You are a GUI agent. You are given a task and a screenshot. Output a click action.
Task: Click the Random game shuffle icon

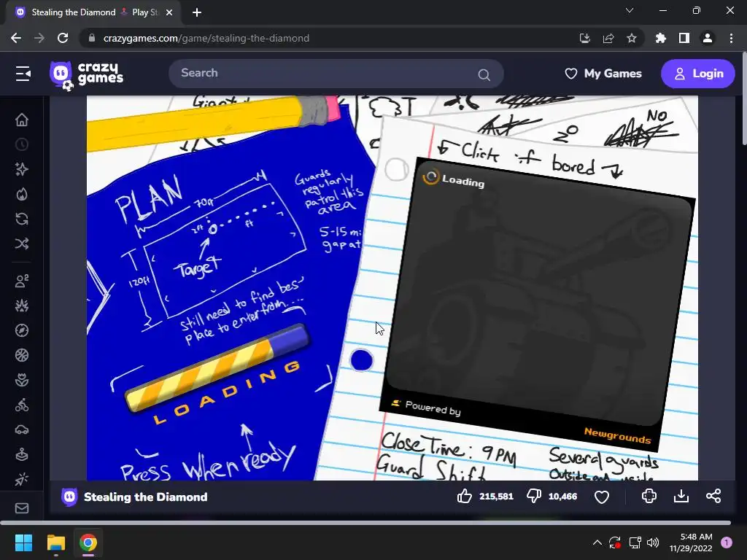pos(22,244)
